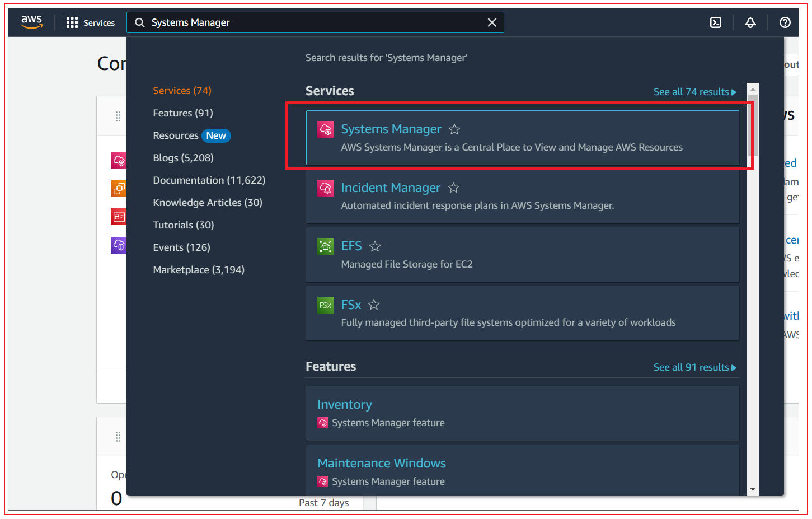Click the Systems Manager service icon

pos(326,129)
